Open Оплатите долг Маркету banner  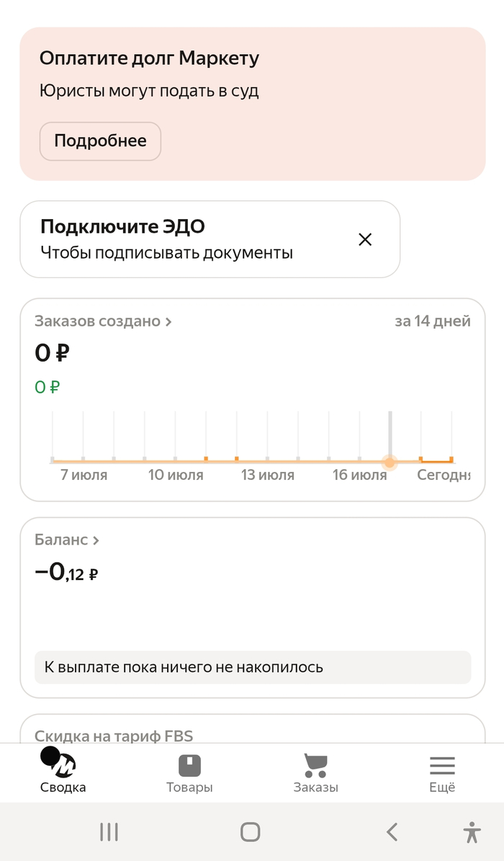tap(253, 104)
